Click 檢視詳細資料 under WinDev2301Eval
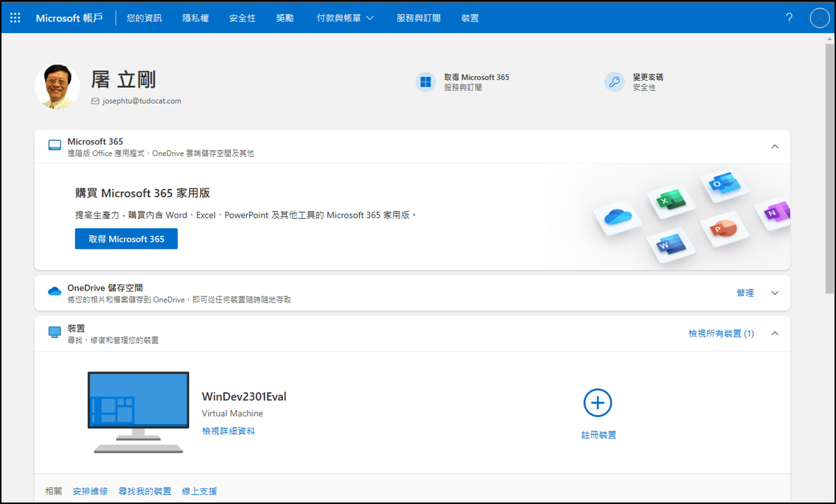The width and height of the screenshot is (836, 504). [x=228, y=431]
